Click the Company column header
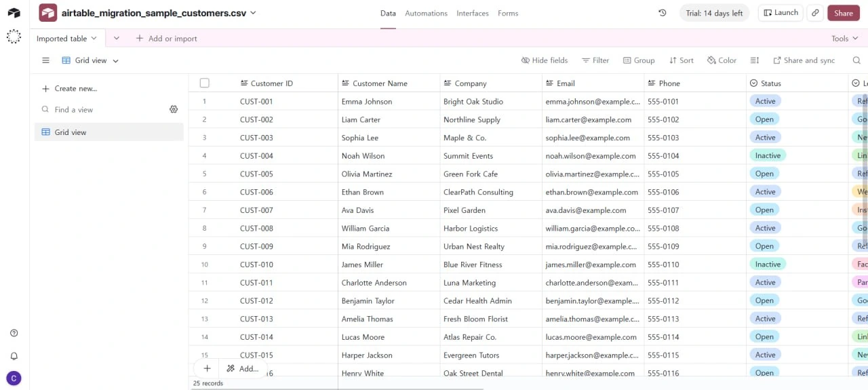The height and width of the screenshot is (390, 868). coord(491,83)
